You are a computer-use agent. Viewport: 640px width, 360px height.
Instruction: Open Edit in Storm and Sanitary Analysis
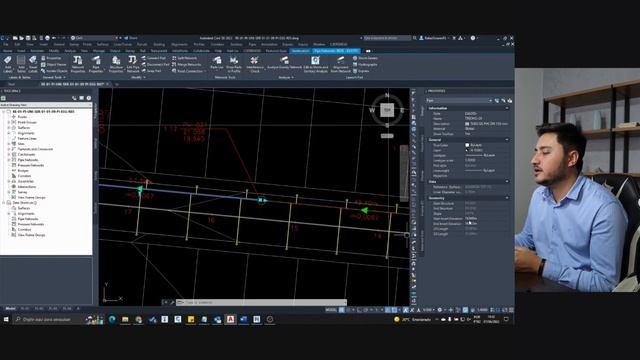[316, 64]
